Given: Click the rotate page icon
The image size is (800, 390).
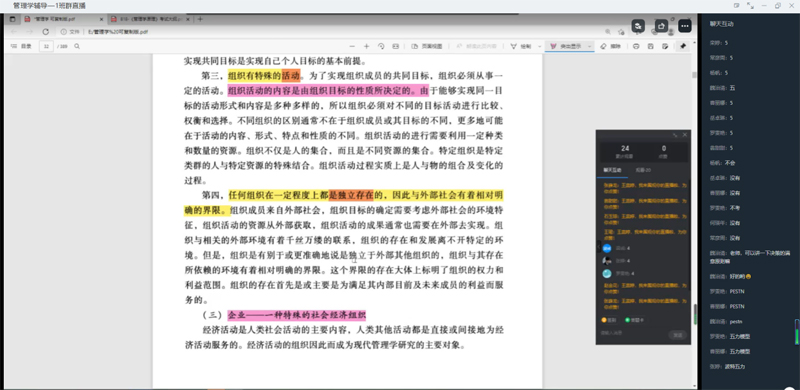Looking at the screenshot, I should [x=381, y=46].
